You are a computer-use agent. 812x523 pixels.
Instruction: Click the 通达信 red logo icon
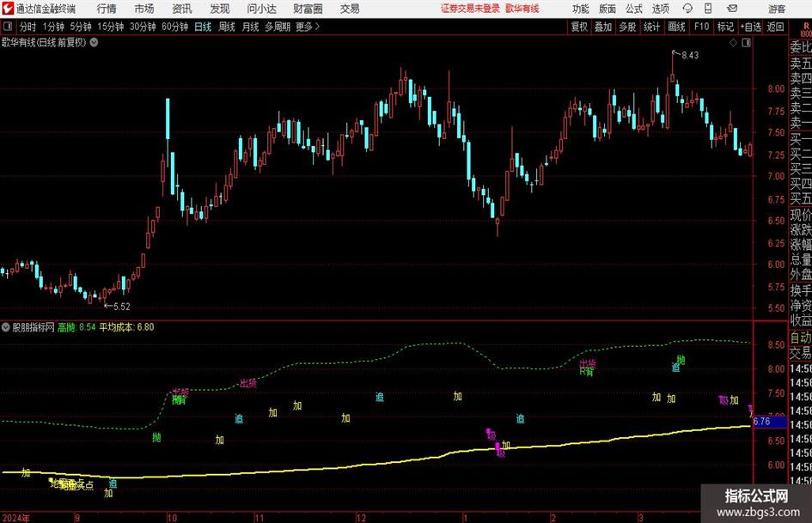(x=7, y=9)
